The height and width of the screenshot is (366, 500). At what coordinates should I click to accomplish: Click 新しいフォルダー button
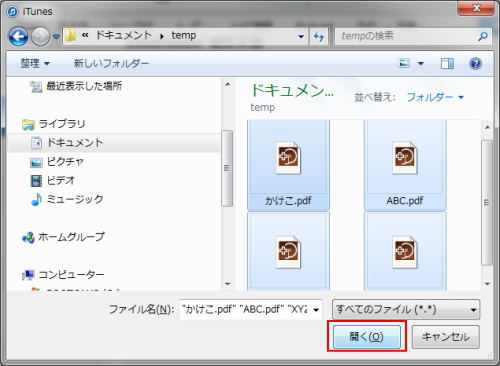coord(111,63)
